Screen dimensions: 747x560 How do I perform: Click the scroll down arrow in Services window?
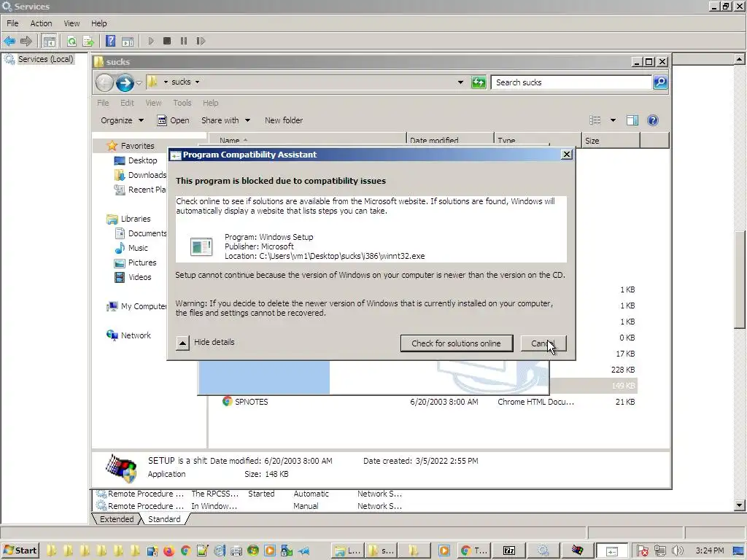tap(740, 506)
